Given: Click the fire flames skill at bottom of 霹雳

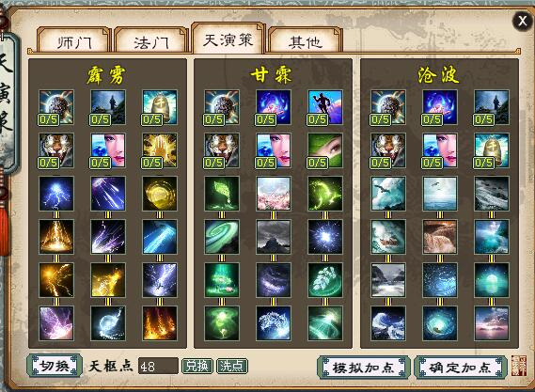Looking at the screenshot, I should [x=160, y=323].
